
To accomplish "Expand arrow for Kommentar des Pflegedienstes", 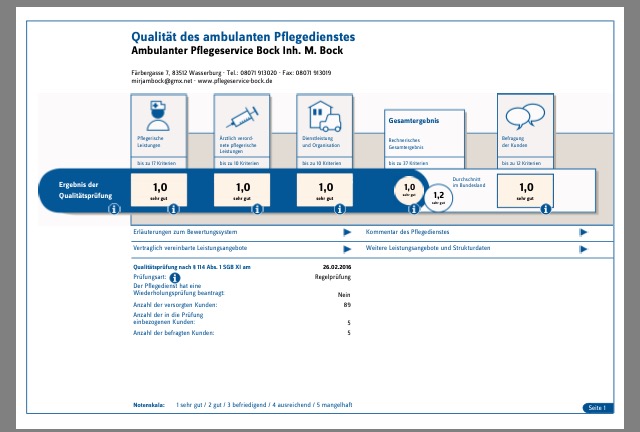I will [583, 232].
